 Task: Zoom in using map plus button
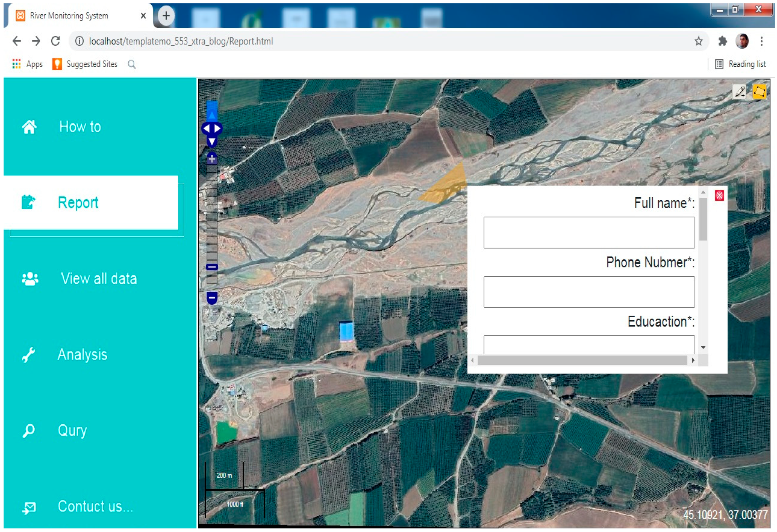coord(212,160)
